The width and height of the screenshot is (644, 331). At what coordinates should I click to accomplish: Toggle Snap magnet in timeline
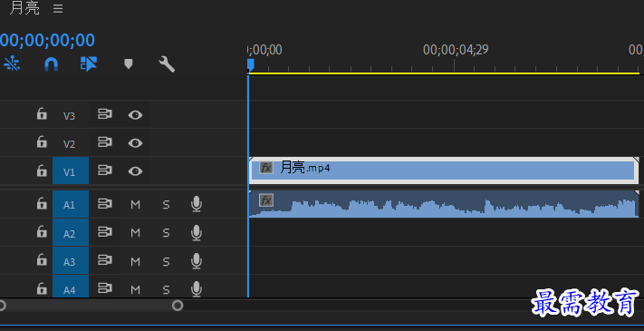[51, 64]
